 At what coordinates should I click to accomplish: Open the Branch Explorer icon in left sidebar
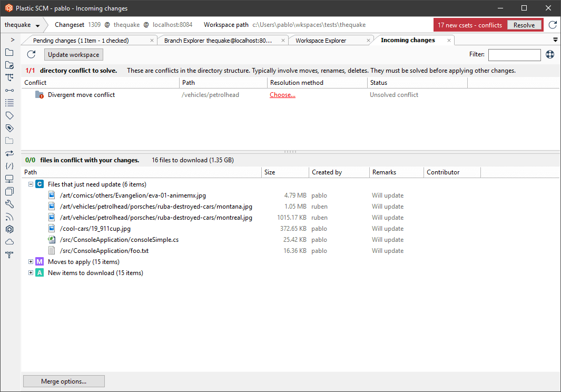point(9,77)
